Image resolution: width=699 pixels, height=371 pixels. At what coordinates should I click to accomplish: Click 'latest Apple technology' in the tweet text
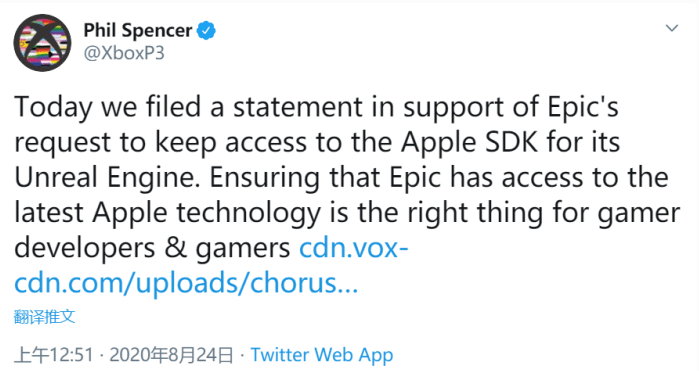pyautogui.click(x=167, y=213)
